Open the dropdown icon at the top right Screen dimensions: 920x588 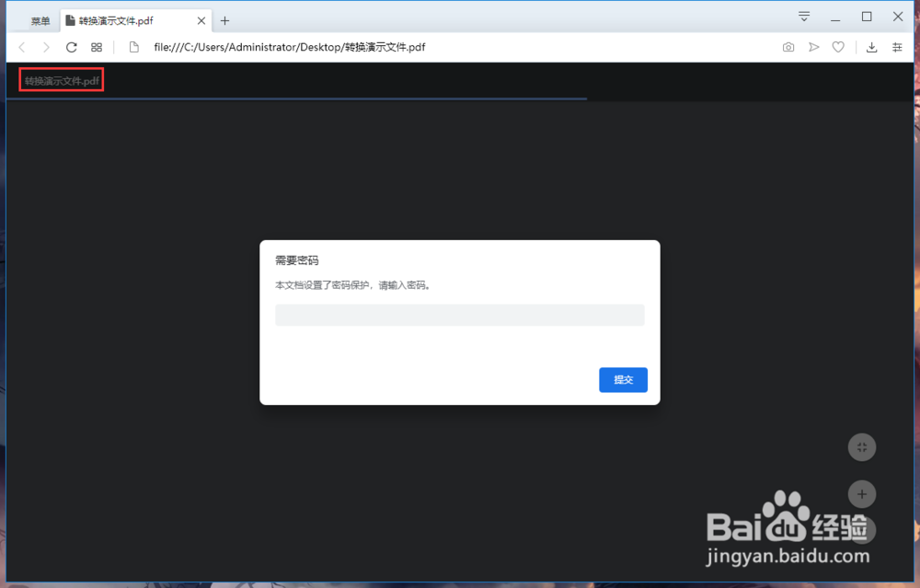(x=804, y=16)
